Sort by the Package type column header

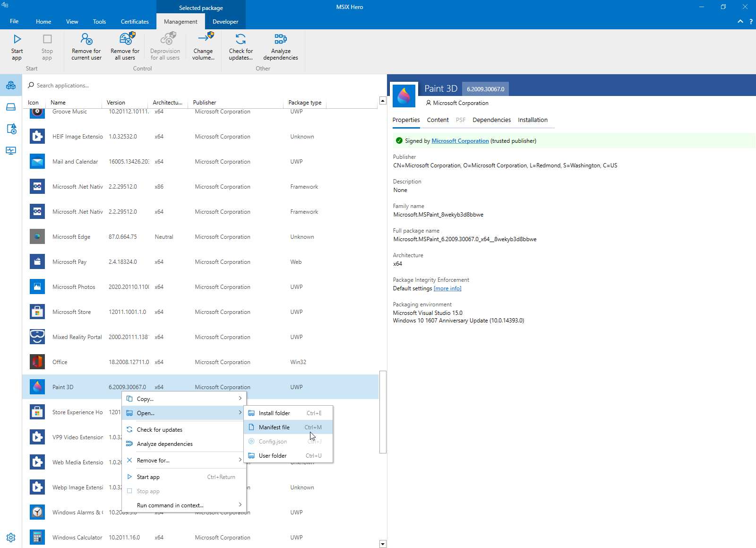(x=305, y=103)
